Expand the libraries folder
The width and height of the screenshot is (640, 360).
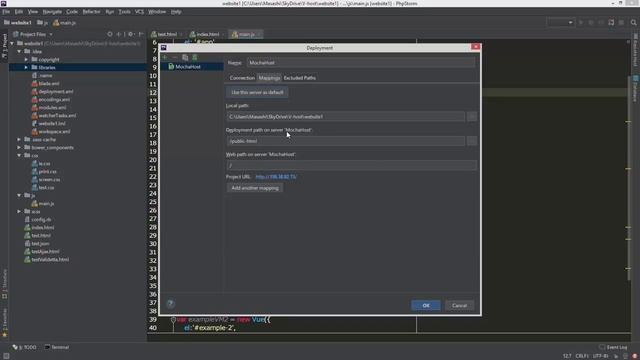pyautogui.click(x=26, y=67)
